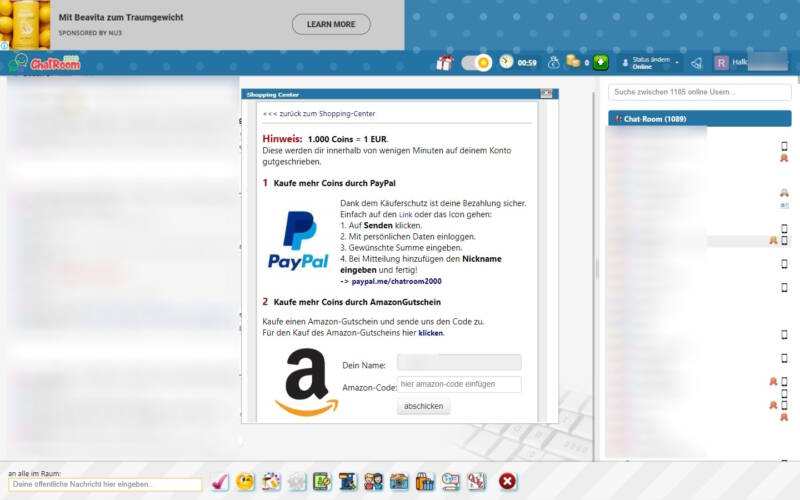Viewport: 800px width, 500px height.
Task: Click the red percent sign icon
Action: pyautogui.click(x=476, y=481)
